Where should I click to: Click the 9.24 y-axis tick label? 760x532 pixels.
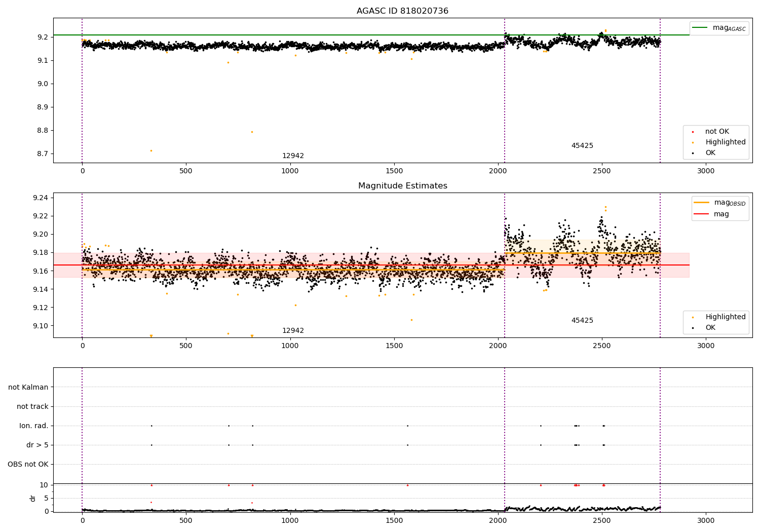tap(41, 198)
